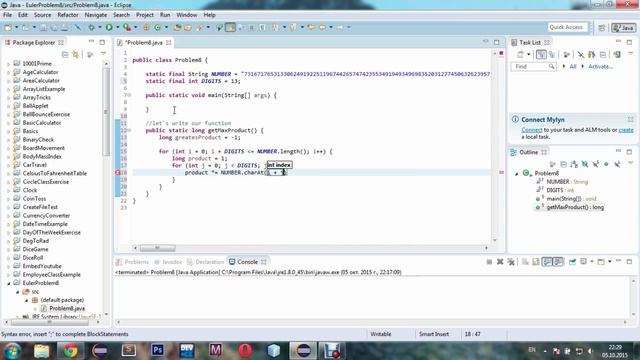Click the New Java Class green C icon
The height and width of the screenshot is (360, 640).
coord(158,27)
